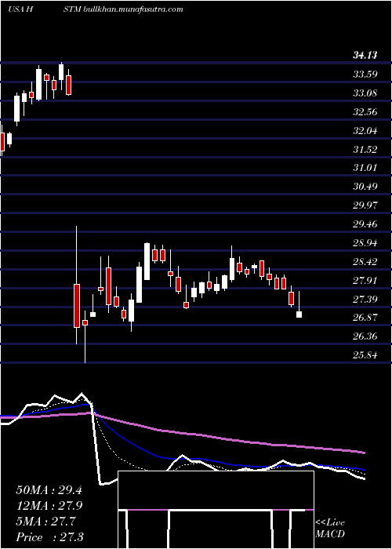
Task: Click the 26.36 price label
Action: (x=365, y=336)
